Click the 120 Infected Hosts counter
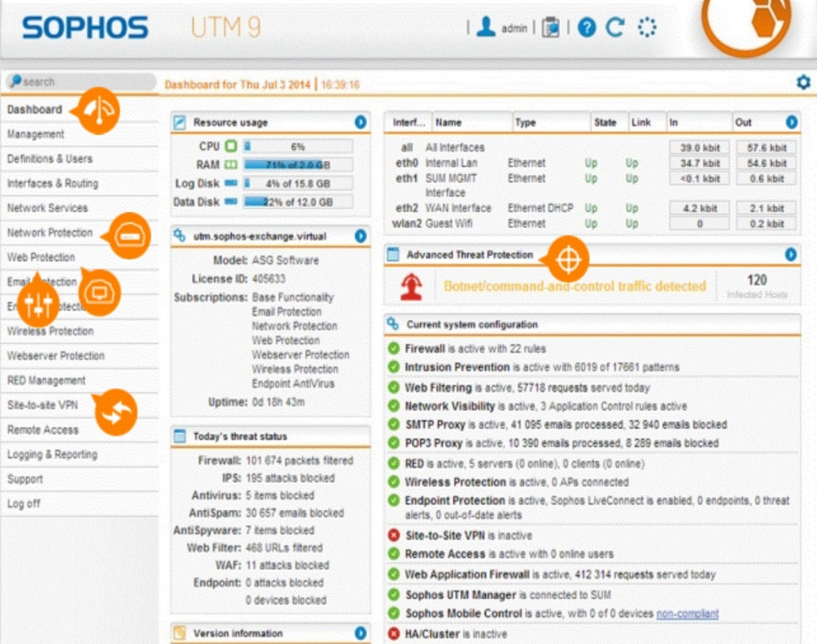Screen dimensions: 817x644 [x=757, y=286]
